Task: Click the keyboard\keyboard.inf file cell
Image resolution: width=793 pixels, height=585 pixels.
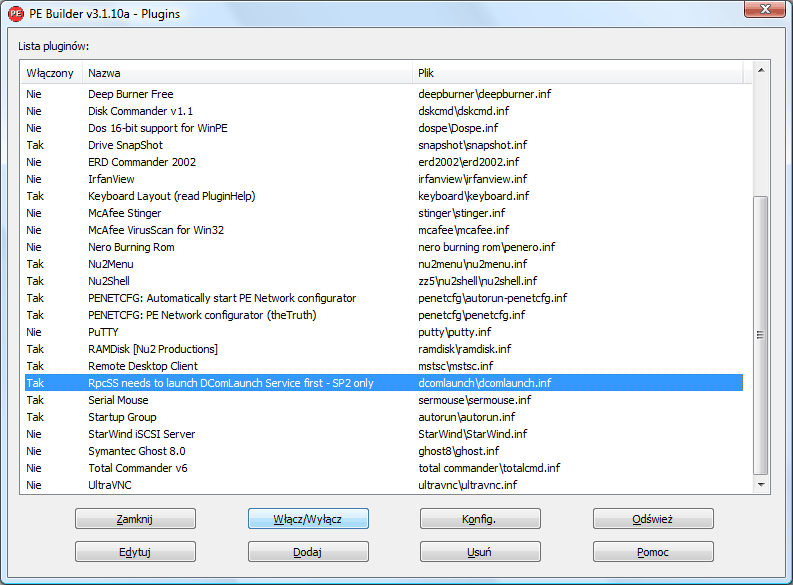Action: point(473,196)
